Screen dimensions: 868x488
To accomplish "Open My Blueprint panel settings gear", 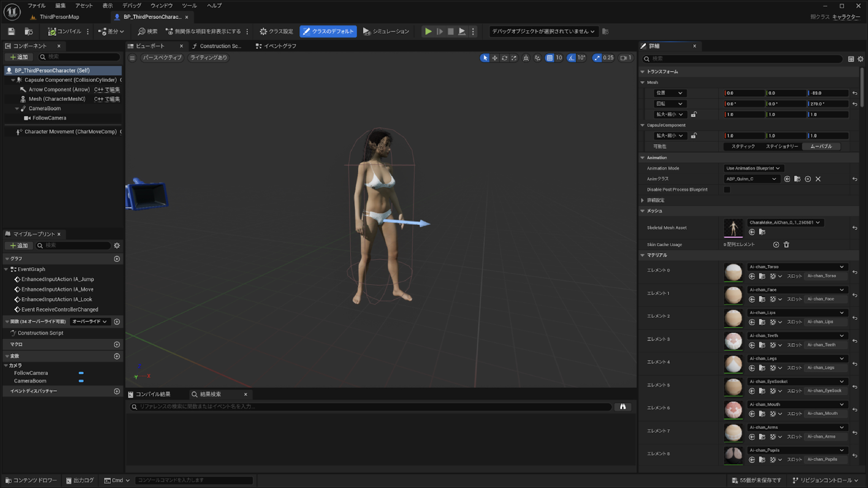I will click(117, 245).
